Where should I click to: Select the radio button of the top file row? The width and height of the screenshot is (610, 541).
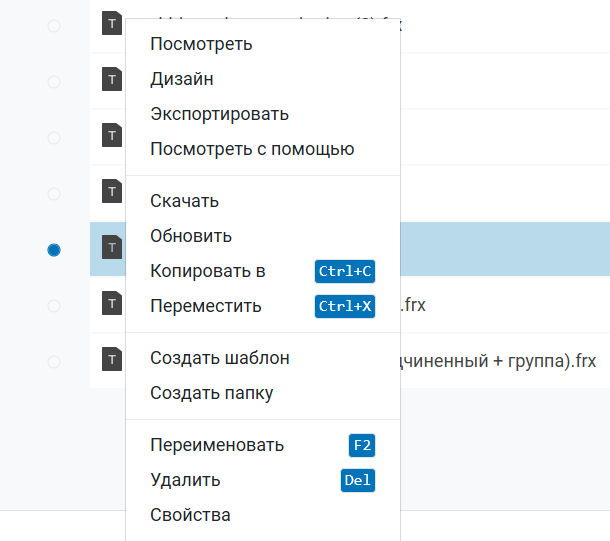(x=54, y=26)
